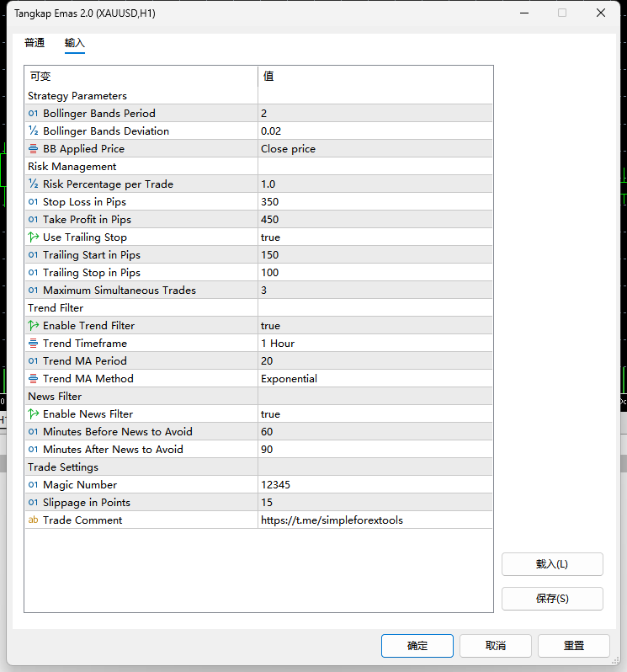Edit the Bollinger Bands Deviation value 0.02
The height and width of the screenshot is (672, 627).
click(x=375, y=131)
